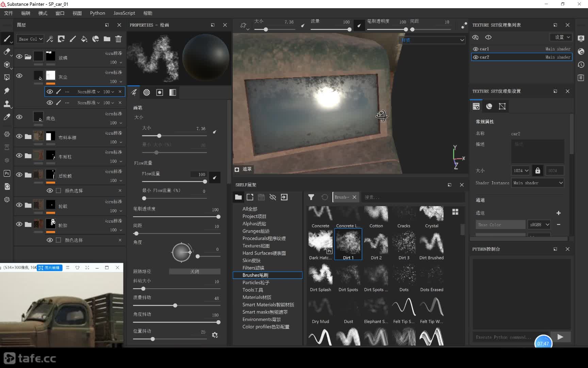Viewport: 588px width, 368px height.
Task: Add a channel with the plus button
Action: click(x=558, y=213)
